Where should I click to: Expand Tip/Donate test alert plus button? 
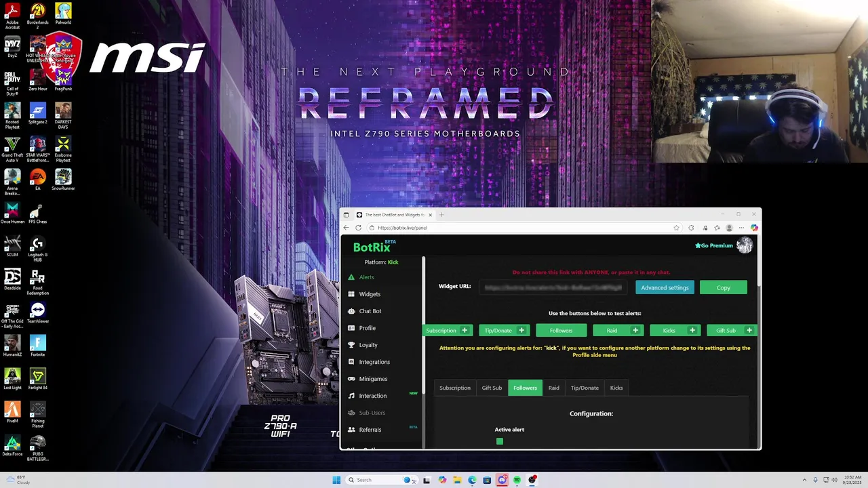click(x=521, y=330)
